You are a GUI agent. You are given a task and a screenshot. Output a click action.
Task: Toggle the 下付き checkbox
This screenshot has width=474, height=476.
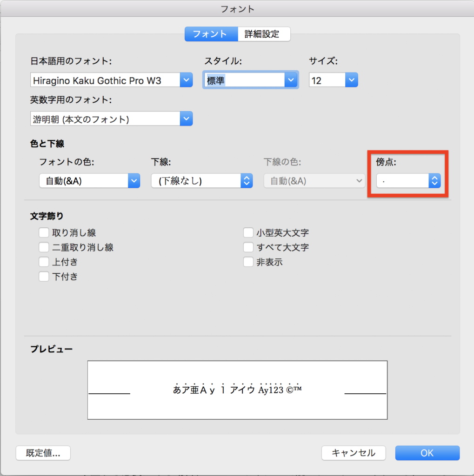pos(44,276)
